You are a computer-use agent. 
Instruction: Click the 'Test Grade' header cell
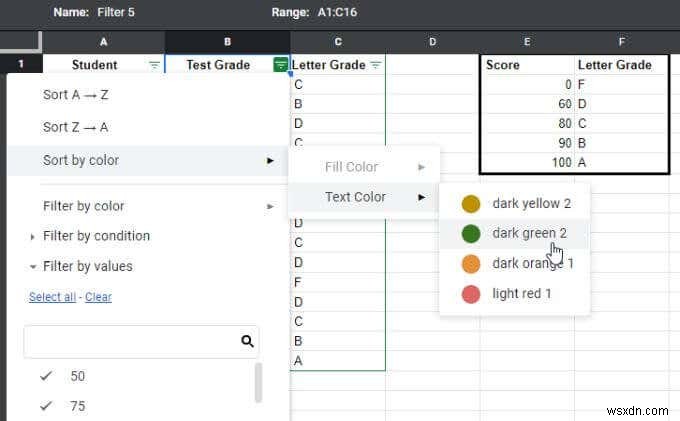[227, 65]
